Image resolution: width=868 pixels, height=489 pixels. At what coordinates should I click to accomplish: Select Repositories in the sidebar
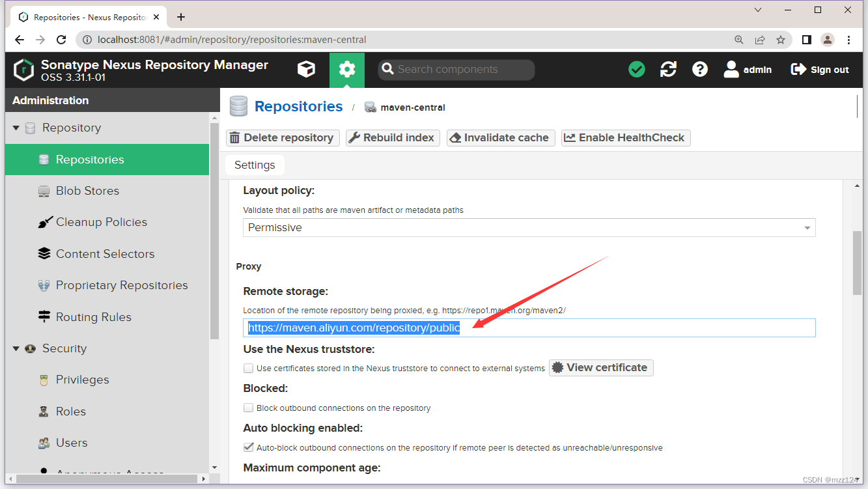click(107, 160)
